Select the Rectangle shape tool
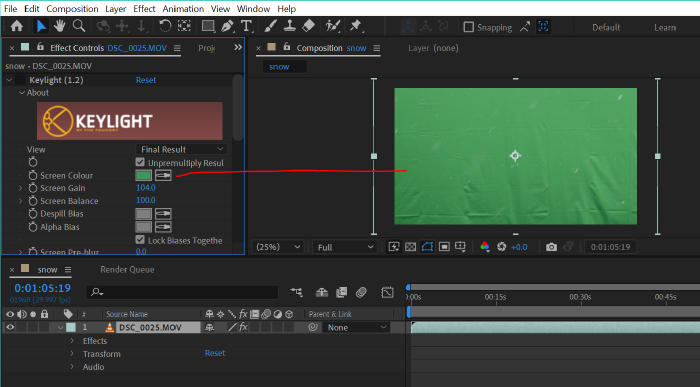 [x=208, y=26]
